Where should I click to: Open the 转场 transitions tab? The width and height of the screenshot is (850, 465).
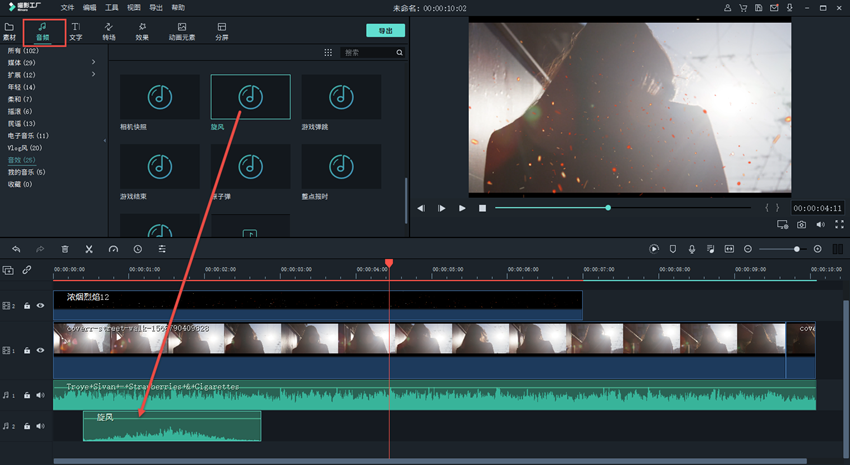pos(109,31)
